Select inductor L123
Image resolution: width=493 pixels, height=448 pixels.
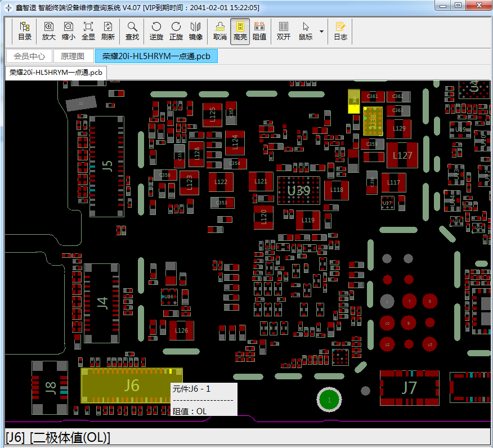click(x=189, y=183)
